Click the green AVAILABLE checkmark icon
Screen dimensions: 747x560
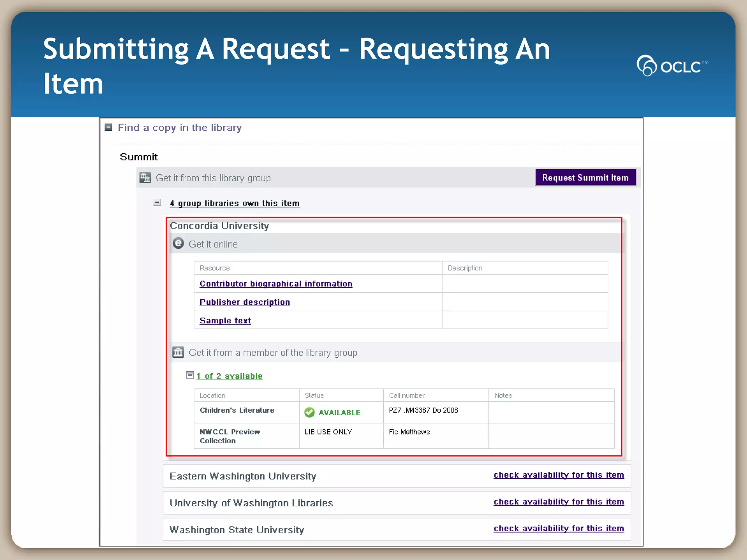(x=309, y=412)
